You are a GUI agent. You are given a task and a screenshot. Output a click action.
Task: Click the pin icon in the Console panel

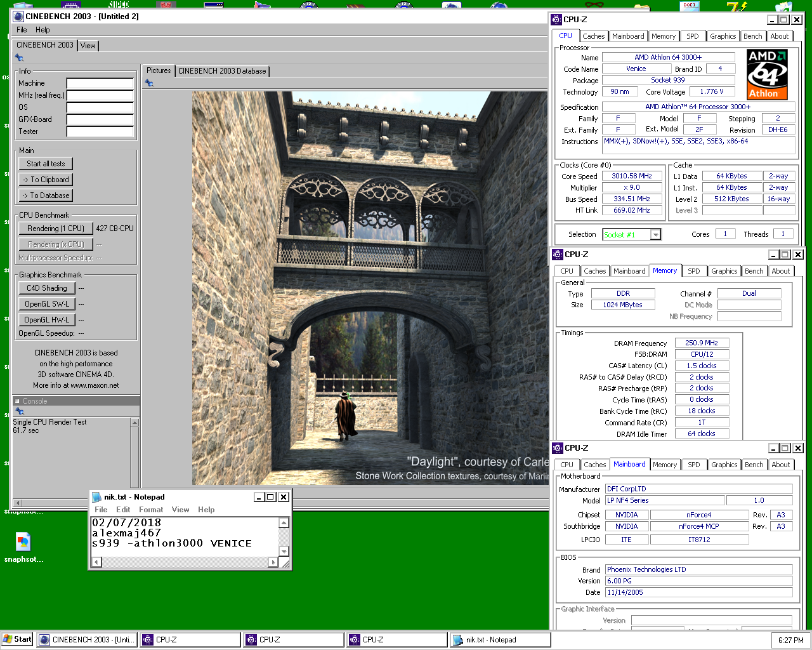point(19,411)
